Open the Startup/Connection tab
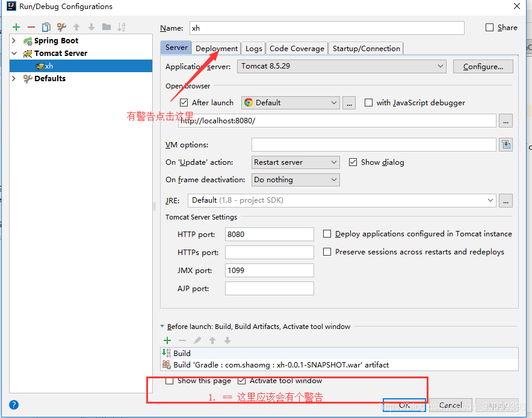This screenshot has width=532, height=418. [366, 49]
